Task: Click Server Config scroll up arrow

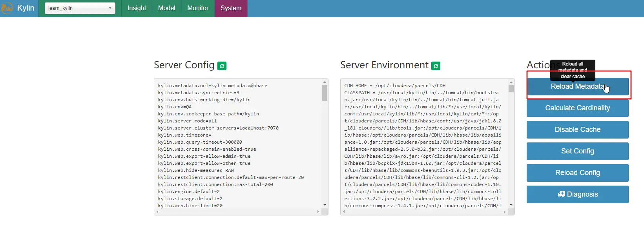Action: (x=325, y=82)
